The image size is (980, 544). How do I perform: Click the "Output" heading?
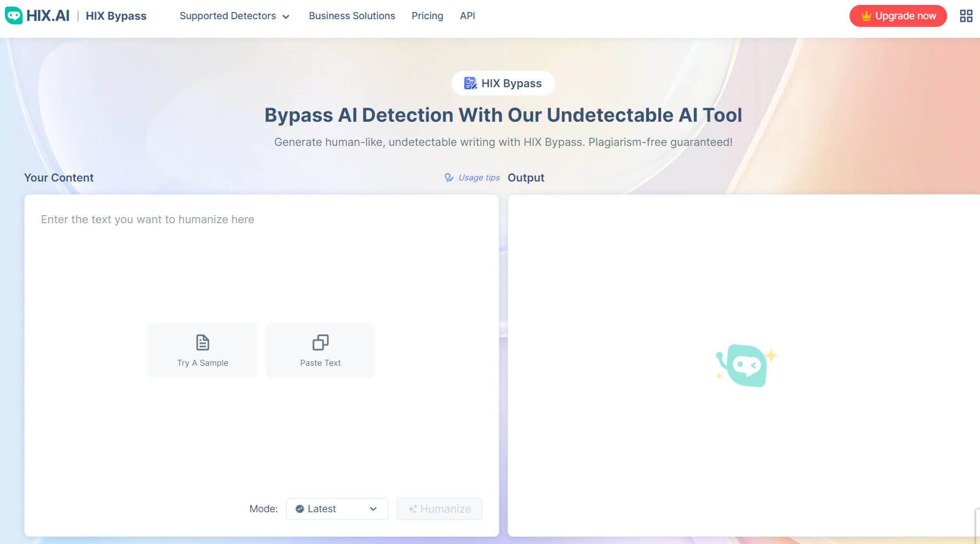[526, 178]
